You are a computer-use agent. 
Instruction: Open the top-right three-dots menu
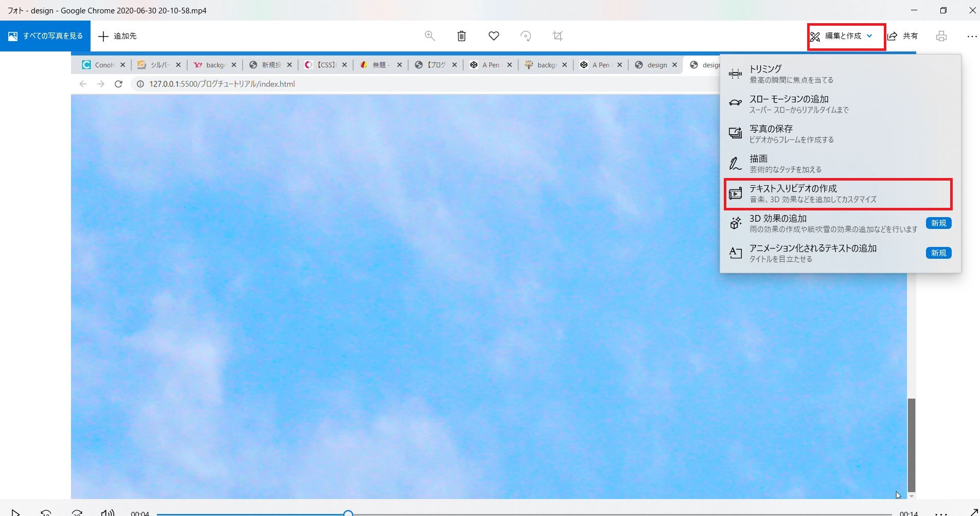972,36
